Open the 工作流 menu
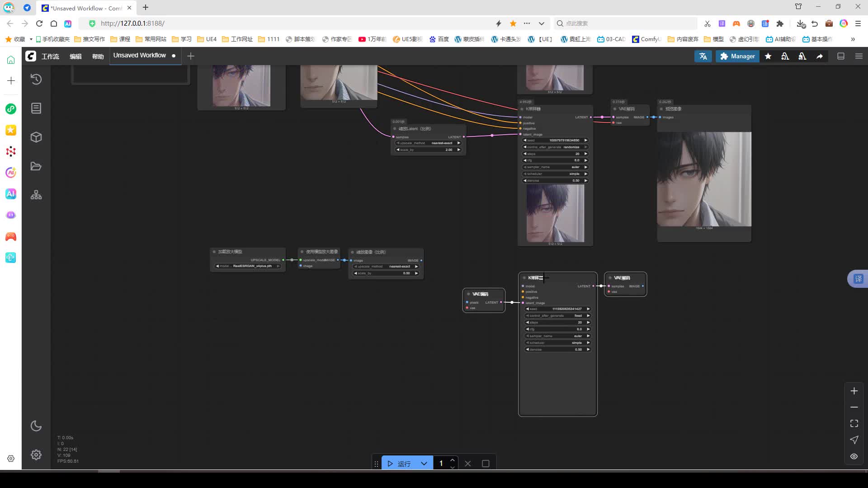868x488 pixels. (x=50, y=56)
